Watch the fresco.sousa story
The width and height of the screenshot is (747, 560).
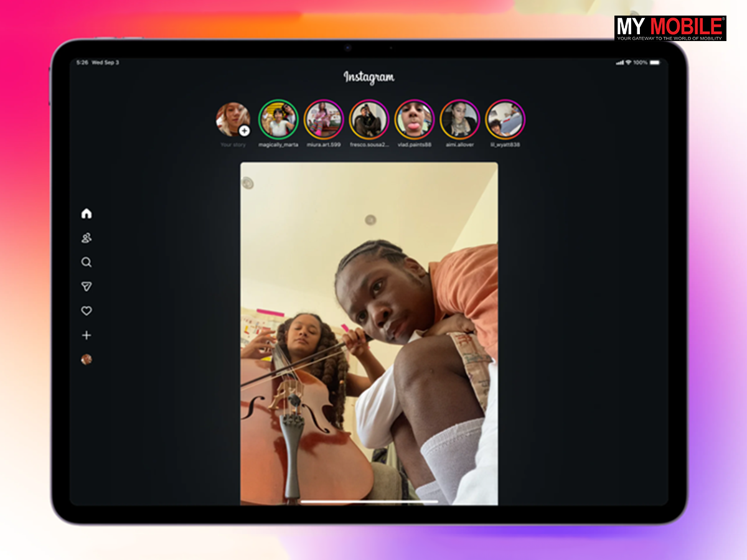[x=369, y=119]
